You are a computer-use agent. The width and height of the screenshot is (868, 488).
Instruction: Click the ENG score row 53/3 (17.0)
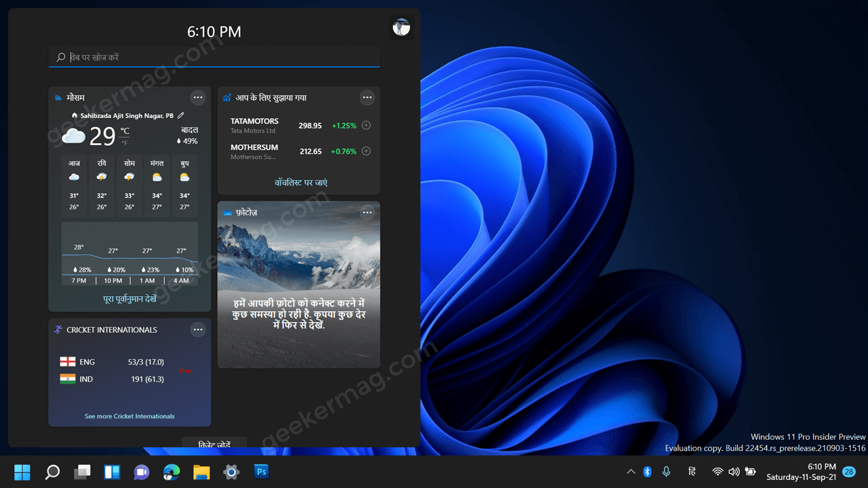pos(112,362)
